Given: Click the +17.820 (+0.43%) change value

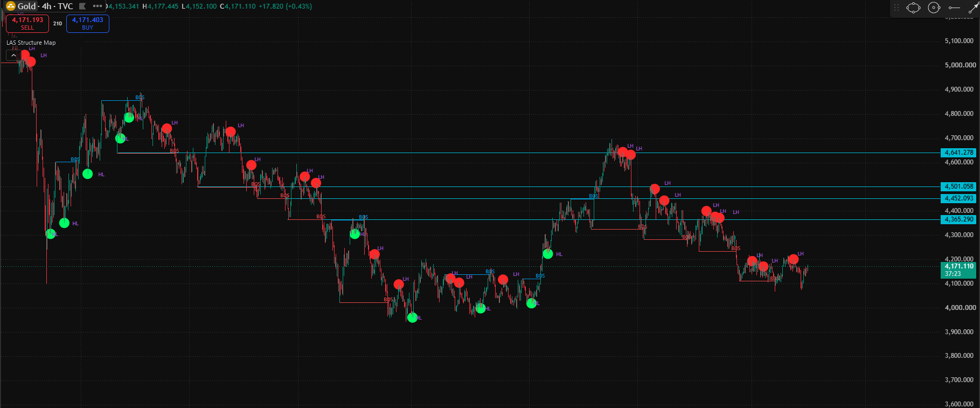Looking at the screenshot, I should pyautogui.click(x=285, y=6).
